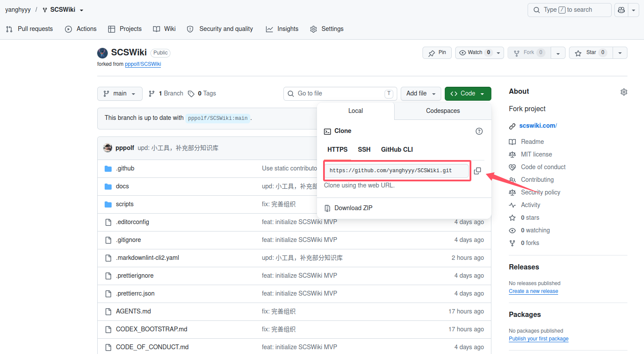Click the Download ZIP file icon
Viewport: 644px width, 354px height.
pos(327,208)
